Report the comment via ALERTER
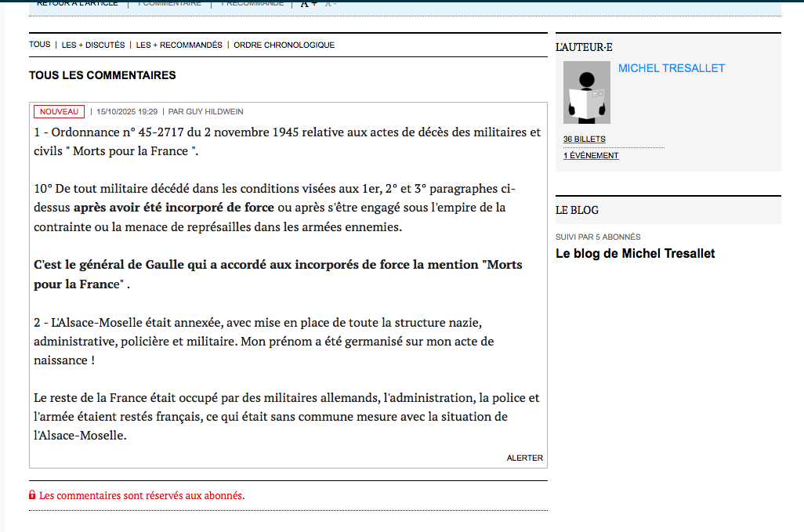804x532 pixels. [x=524, y=458]
